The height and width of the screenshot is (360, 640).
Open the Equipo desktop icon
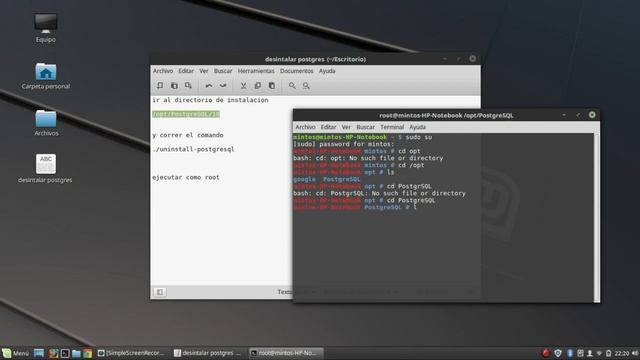click(46, 28)
